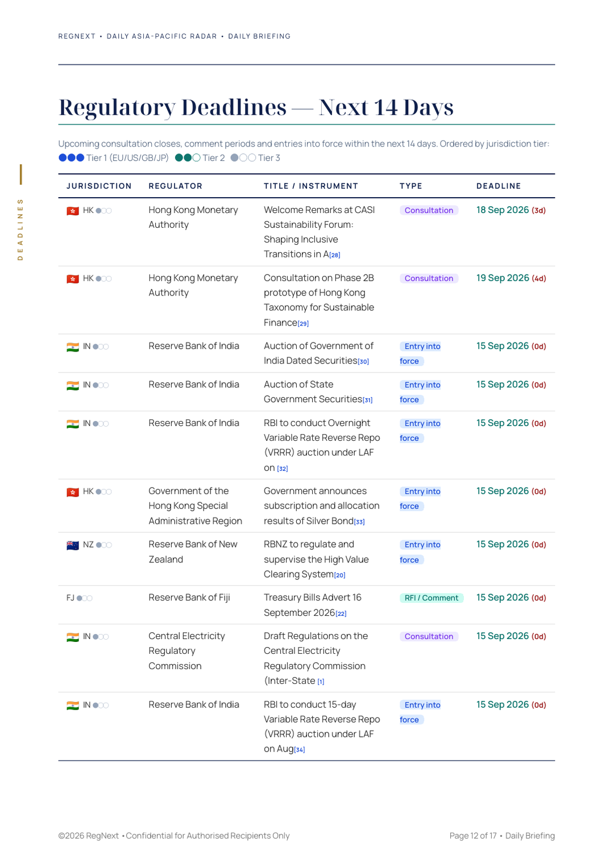The image size is (614, 868).
Task: Open footnote reference [30]
Action: click(363, 362)
